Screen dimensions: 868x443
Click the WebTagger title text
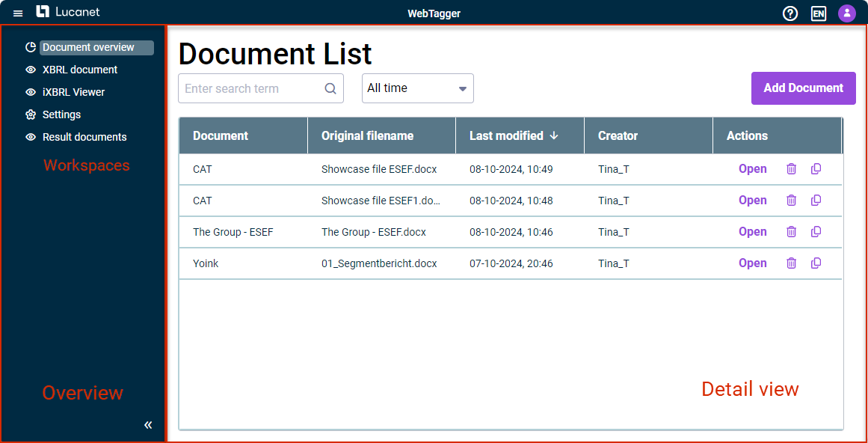pos(434,13)
